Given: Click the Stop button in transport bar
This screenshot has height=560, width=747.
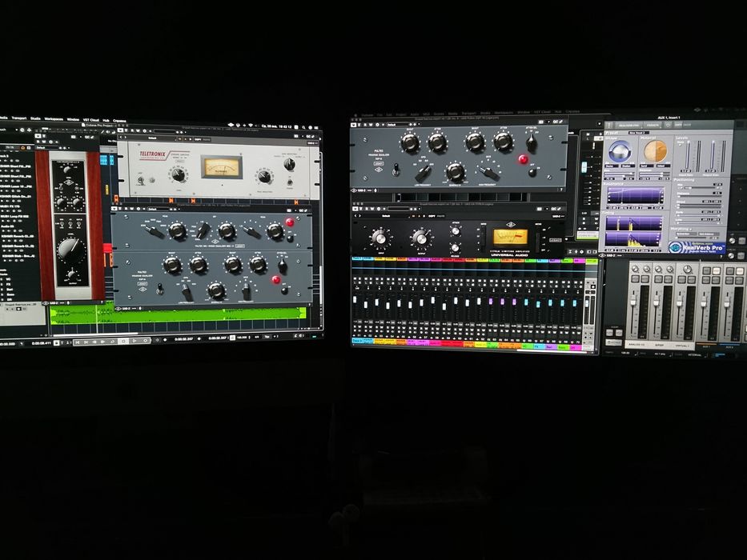Looking at the screenshot, I should (123, 341).
